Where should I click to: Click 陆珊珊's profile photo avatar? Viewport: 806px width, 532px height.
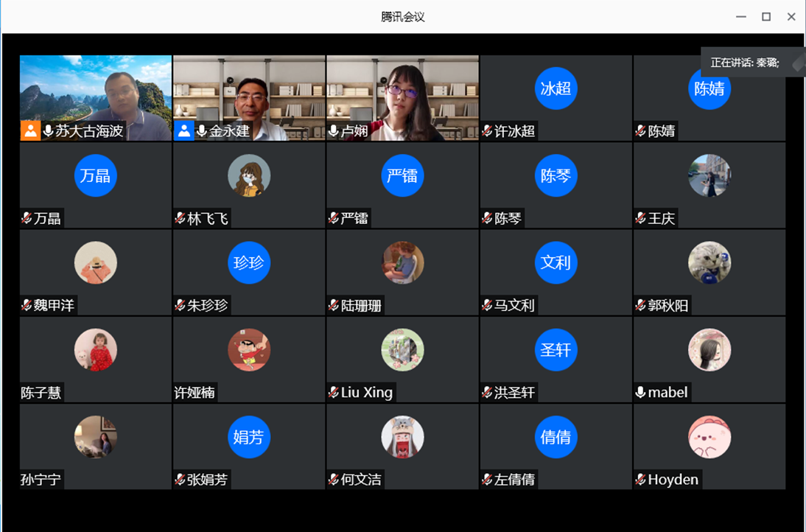click(x=402, y=262)
